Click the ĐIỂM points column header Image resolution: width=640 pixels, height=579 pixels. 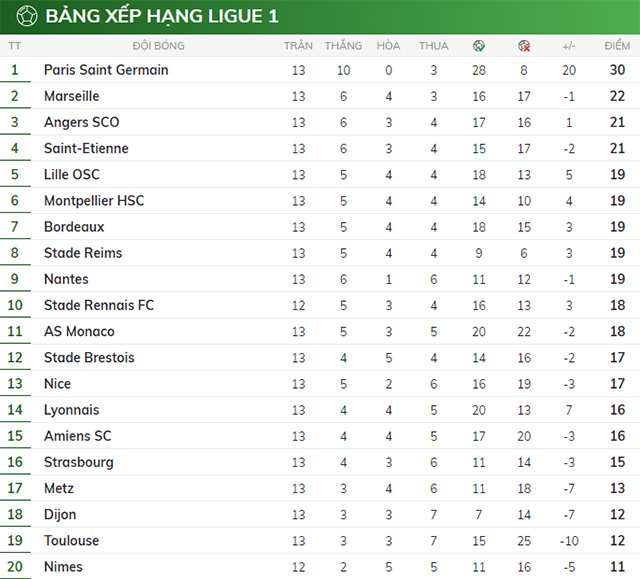617,46
